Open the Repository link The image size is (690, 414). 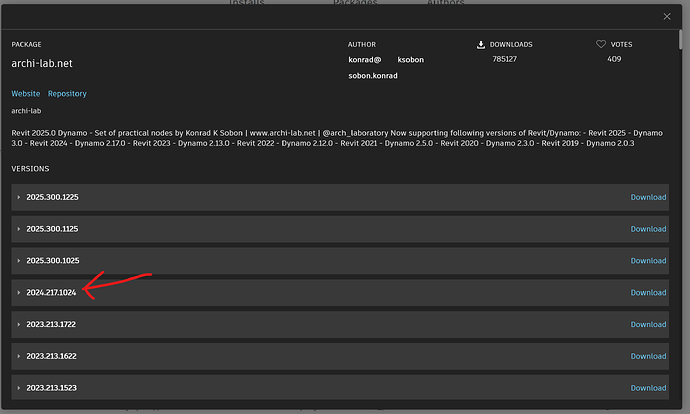[x=67, y=94]
